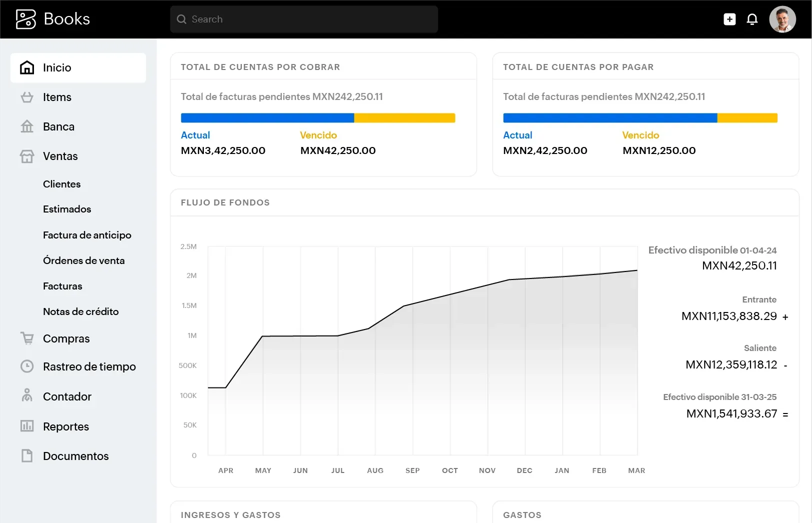812x523 pixels.
Task: Open Banca using its bank icon
Action: tap(26, 126)
